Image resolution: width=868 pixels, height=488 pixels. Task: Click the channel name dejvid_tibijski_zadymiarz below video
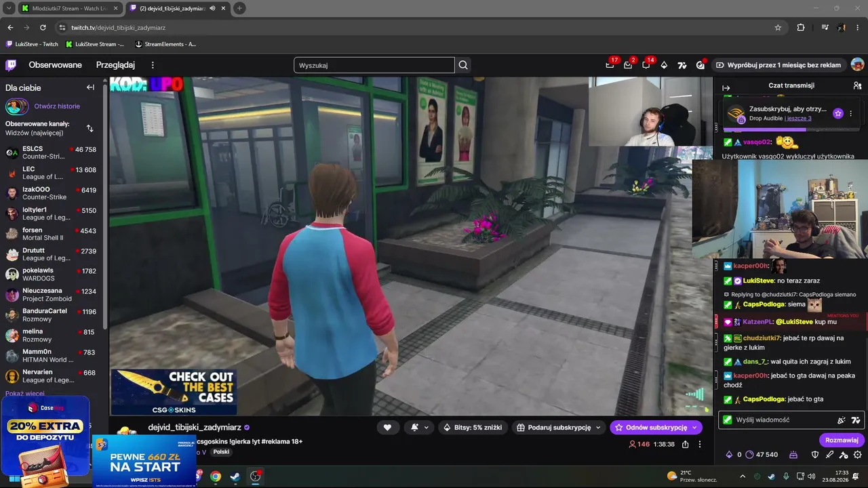[195, 428]
